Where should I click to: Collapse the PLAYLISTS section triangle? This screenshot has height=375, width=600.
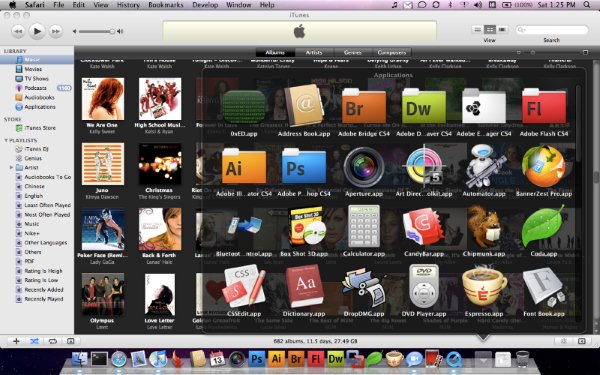click(x=6, y=140)
